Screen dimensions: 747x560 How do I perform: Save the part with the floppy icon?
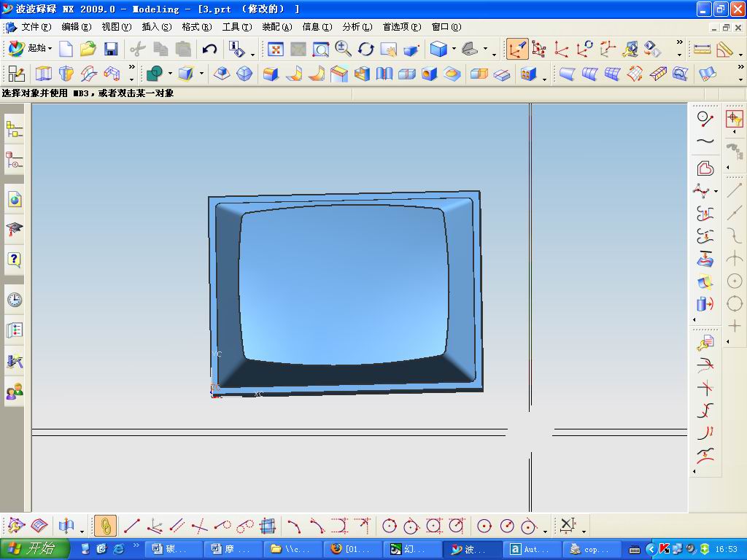111,49
